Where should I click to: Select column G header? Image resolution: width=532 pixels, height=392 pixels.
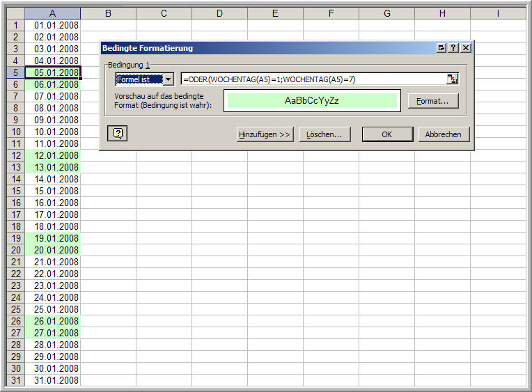tap(386, 13)
